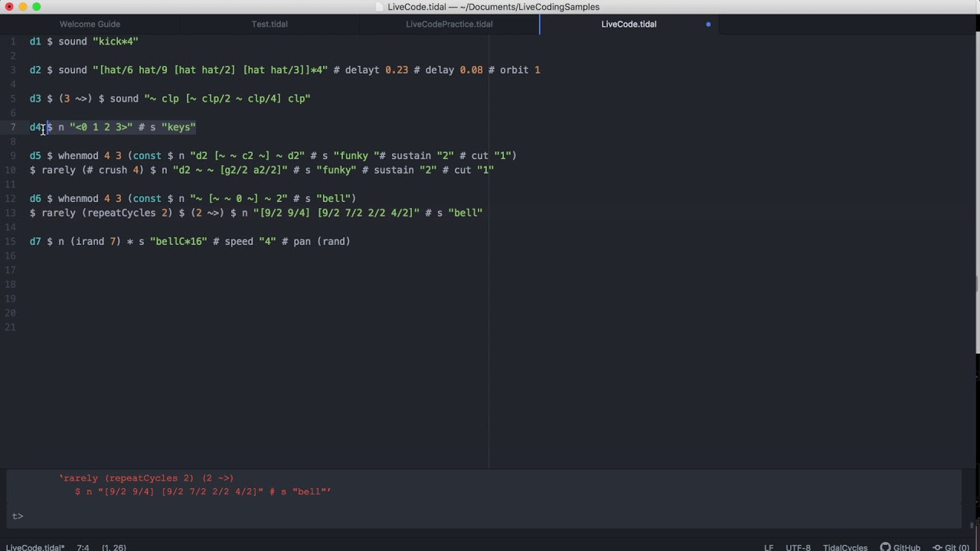980x551 pixels.
Task: Click the unsaved-changes dot on LiveCode.tidal tab
Action: pyautogui.click(x=708, y=24)
